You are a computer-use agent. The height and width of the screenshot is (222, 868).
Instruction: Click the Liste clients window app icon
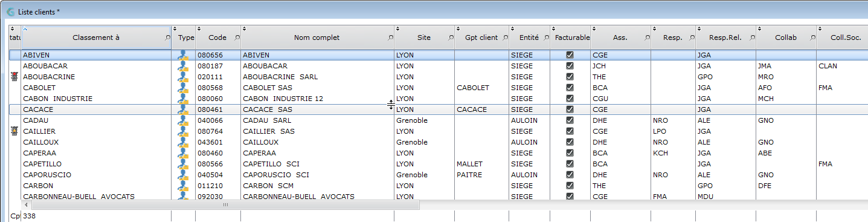(10, 11)
